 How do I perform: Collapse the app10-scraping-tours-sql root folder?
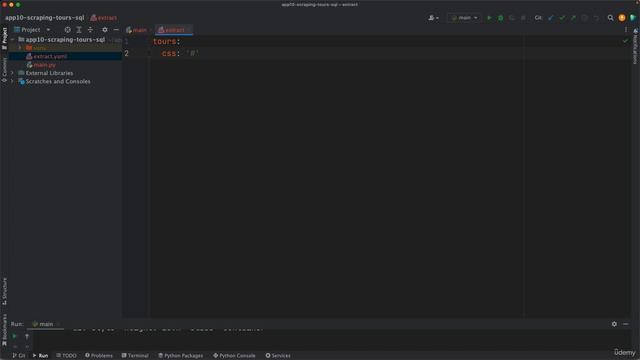tap(12, 40)
